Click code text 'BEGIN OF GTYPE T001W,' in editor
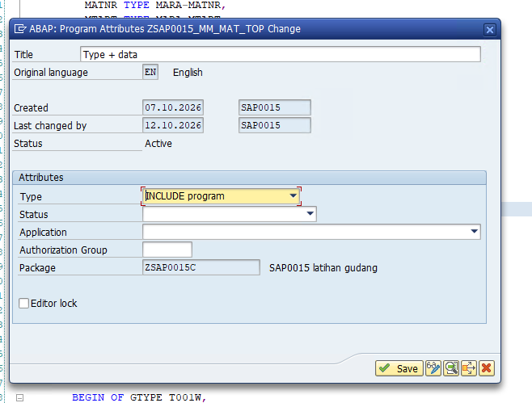 (139, 397)
